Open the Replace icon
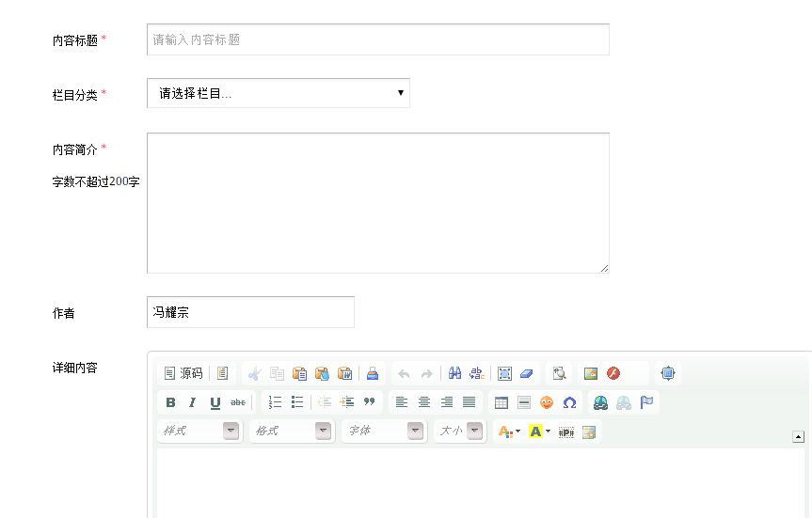The image size is (812, 518). click(477, 373)
